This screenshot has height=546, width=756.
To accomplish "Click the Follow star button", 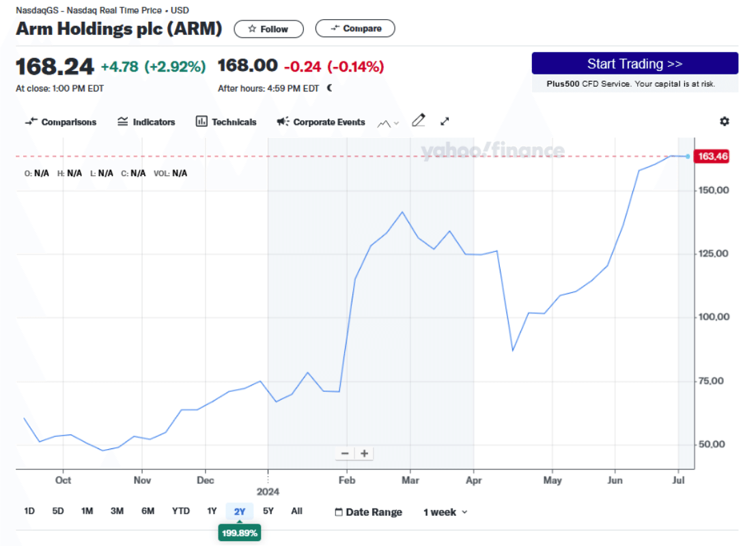I will (268, 29).
